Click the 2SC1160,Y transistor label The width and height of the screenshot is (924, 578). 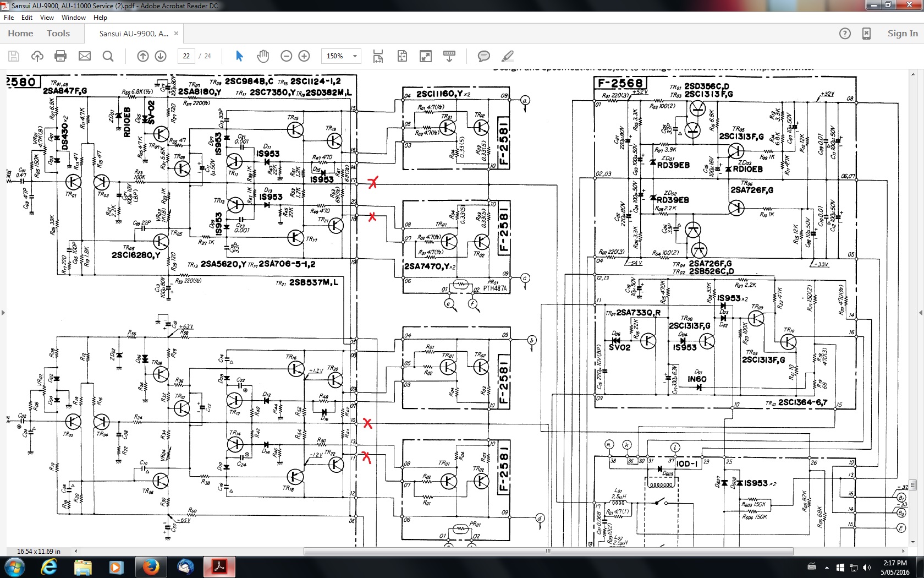click(x=442, y=94)
